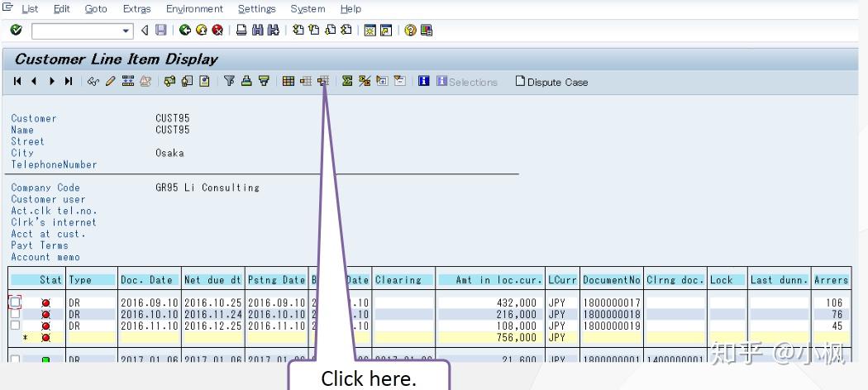Click document number 1800000018
Screen dimensions: 868x390
click(x=612, y=314)
